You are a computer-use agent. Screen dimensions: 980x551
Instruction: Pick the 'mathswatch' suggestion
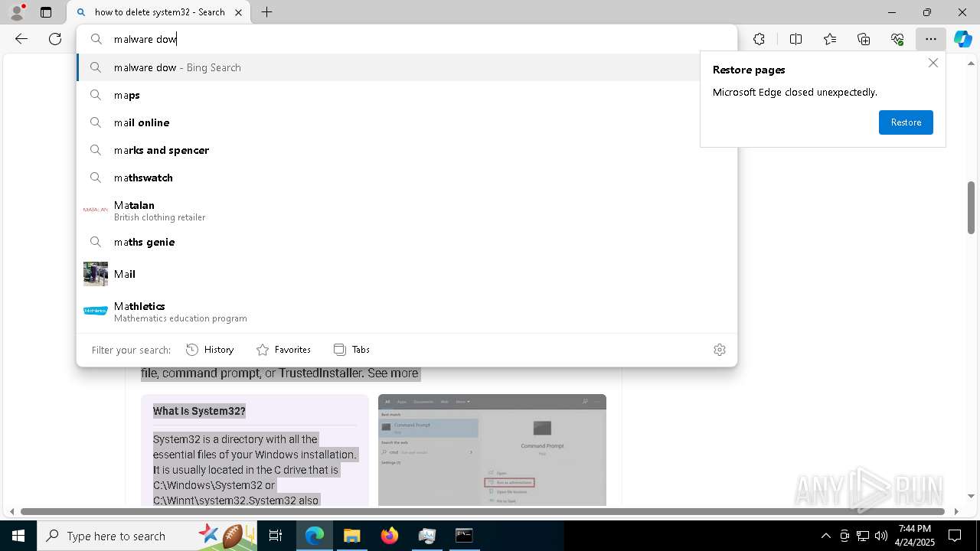[407, 178]
